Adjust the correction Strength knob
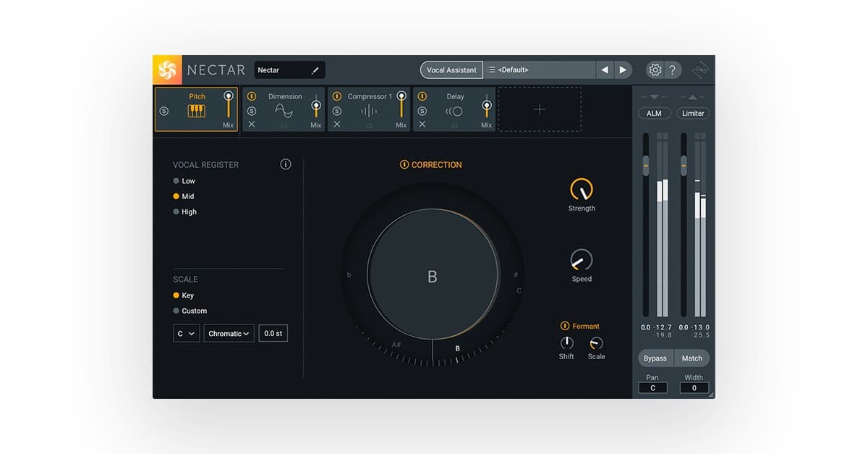This screenshot has width=868, height=454. 581,190
